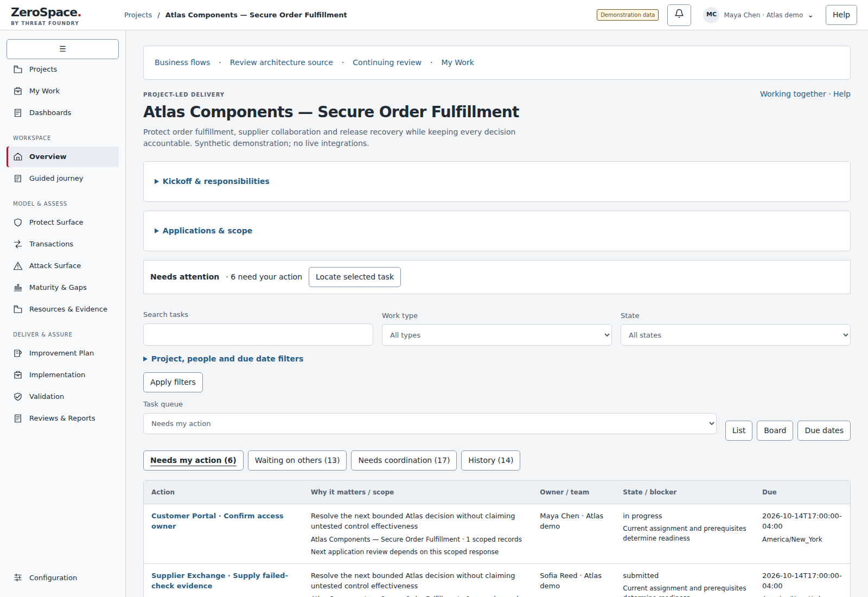Image resolution: width=868 pixels, height=597 pixels.
Task: Expand Project, people and due date filters
Action: (x=223, y=359)
